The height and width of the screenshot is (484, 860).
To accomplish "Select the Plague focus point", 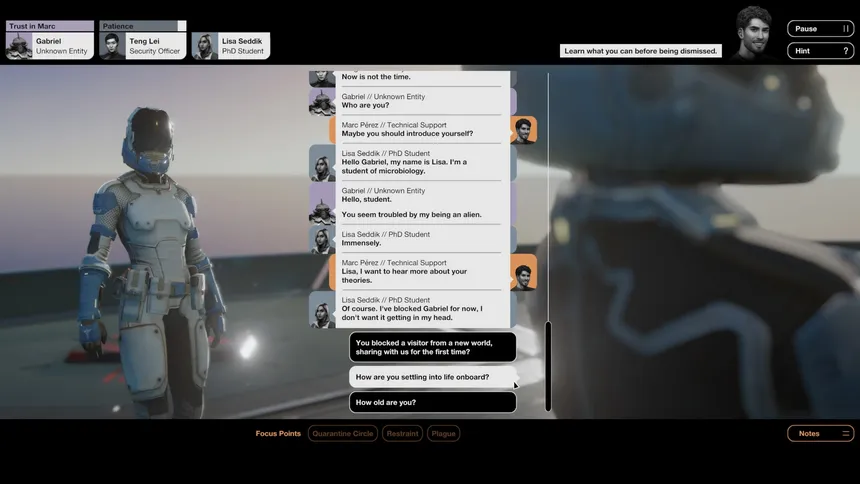I will (x=443, y=434).
